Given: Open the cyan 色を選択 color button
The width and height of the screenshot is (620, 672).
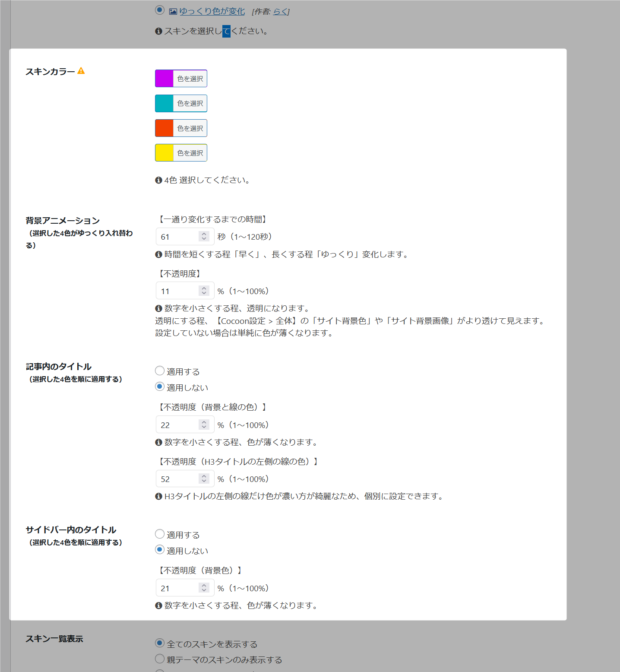Looking at the screenshot, I should tap(190, 104).
